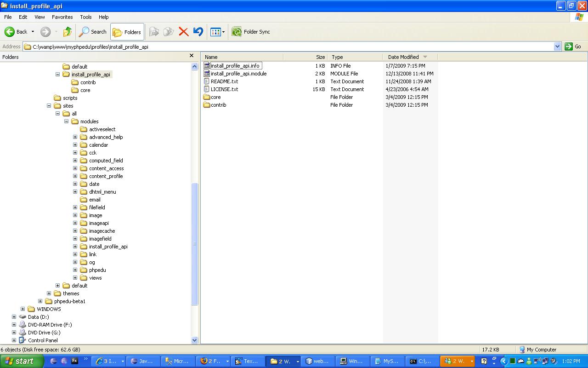Sort files by Date Modified column
The width and height of the screenshot is (588, 368).
coord(403,57)
